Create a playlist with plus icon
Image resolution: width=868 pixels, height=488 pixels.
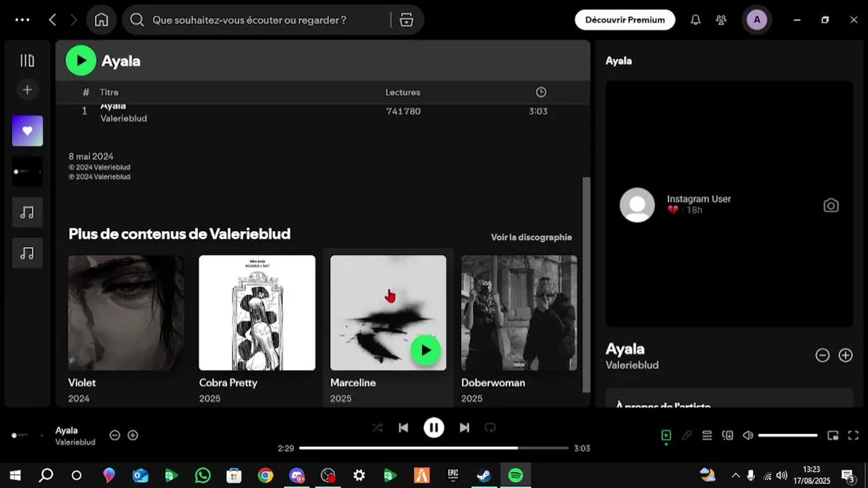coord(27,89)
